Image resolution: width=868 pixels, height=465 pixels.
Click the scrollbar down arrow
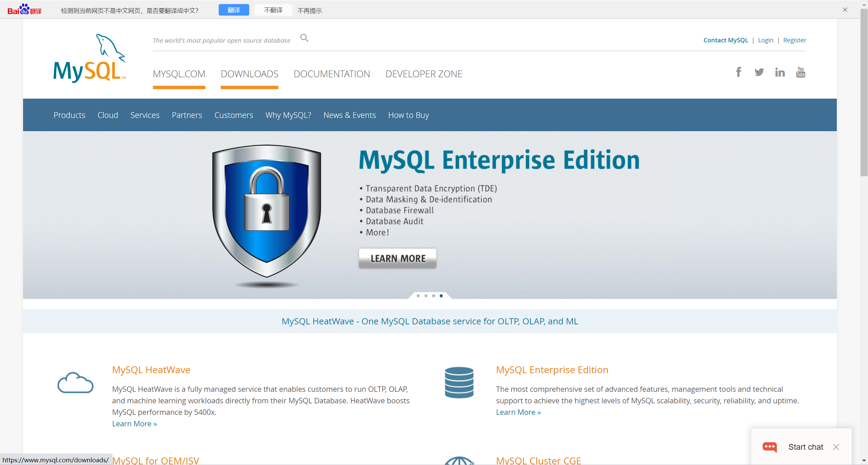pyautogui.click(x=864, y=461)
